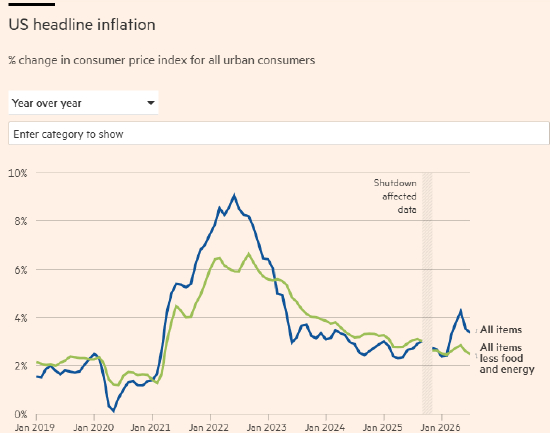This screenshot has width=550, height=433.
Task: Click the Jan 2021 axis label
Action: pos(150,427)
